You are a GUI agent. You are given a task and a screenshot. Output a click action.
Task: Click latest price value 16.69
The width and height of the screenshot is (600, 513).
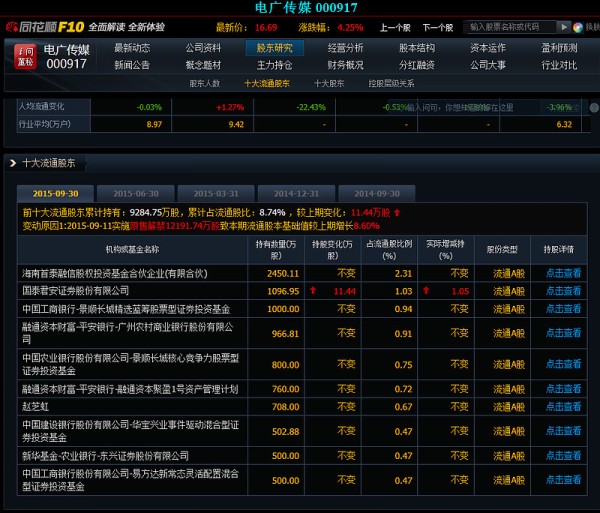point(266,28)
